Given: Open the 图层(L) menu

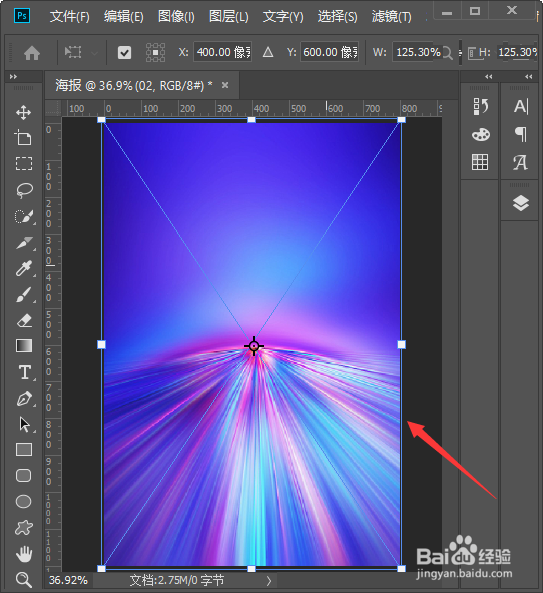Looking at the screenshot, I should 229,17.
